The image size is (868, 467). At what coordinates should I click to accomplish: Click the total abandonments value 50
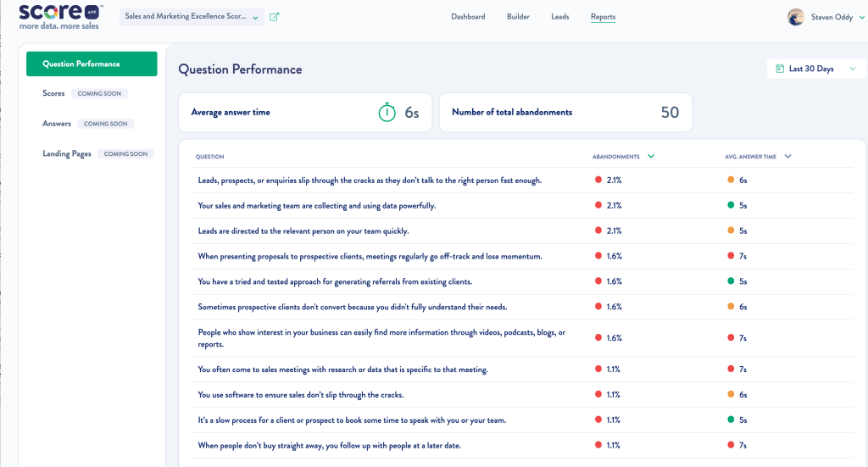[670, 113]
